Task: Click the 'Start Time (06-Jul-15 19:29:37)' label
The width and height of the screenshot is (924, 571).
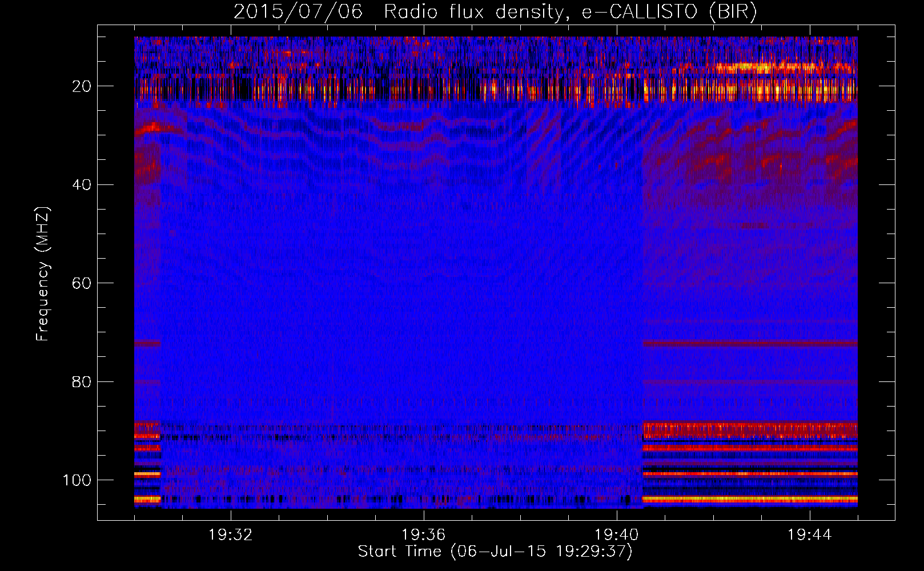Action: click(x=495, y=552)
